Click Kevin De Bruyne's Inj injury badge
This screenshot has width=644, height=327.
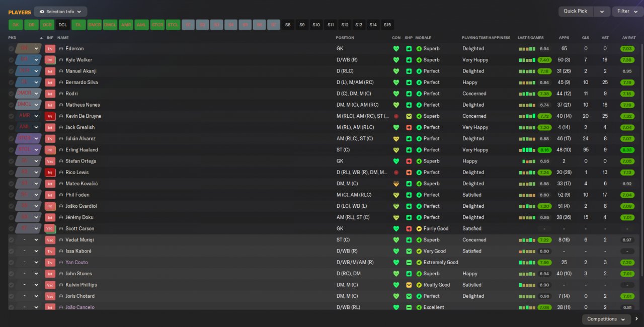point(50,116)
